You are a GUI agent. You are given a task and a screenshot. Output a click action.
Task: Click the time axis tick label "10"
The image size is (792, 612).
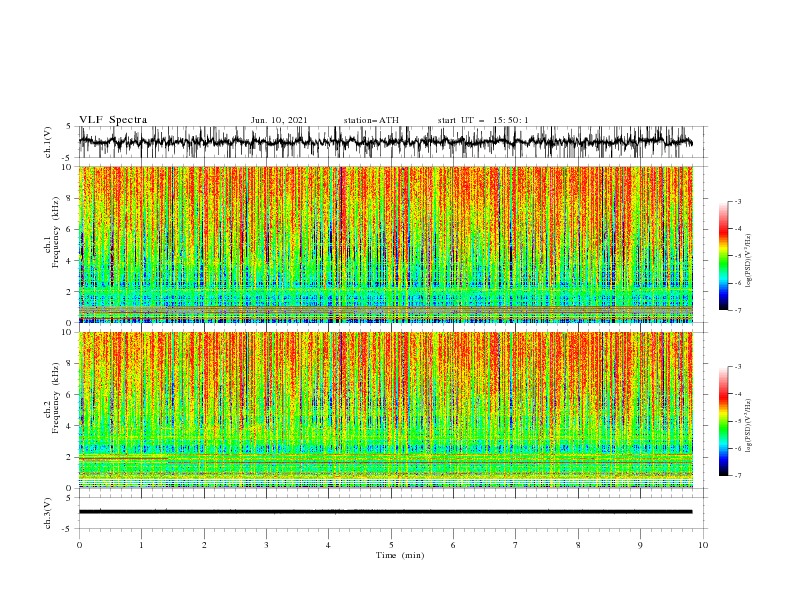point(703,545)
